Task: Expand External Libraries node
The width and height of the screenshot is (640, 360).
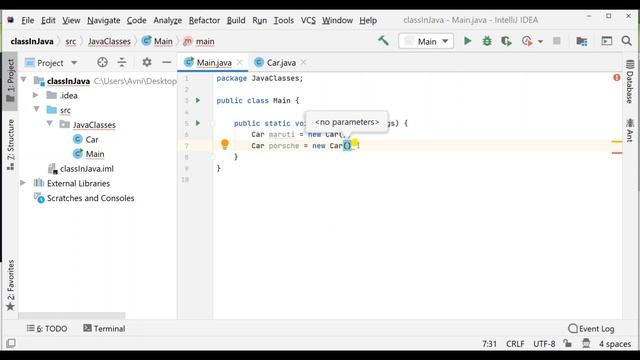Action: [x=23, y=183]
